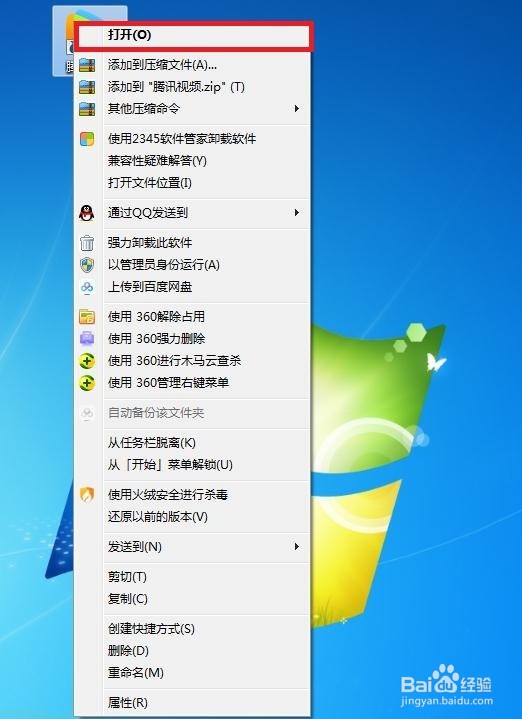The height and width of the screenshot is (719, 522).
Task: Choose 还原以前的版本(V)
Action: click(194, 517)
